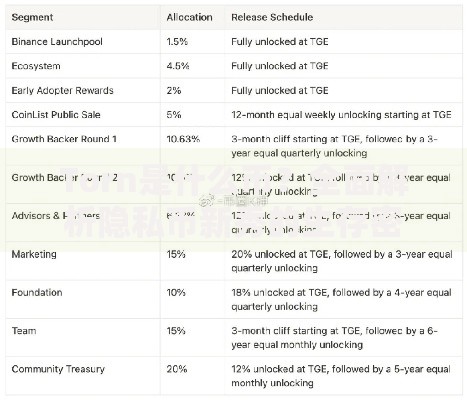Select the Allocation column header
The image size is (467, 400).
tap(189, 17)
